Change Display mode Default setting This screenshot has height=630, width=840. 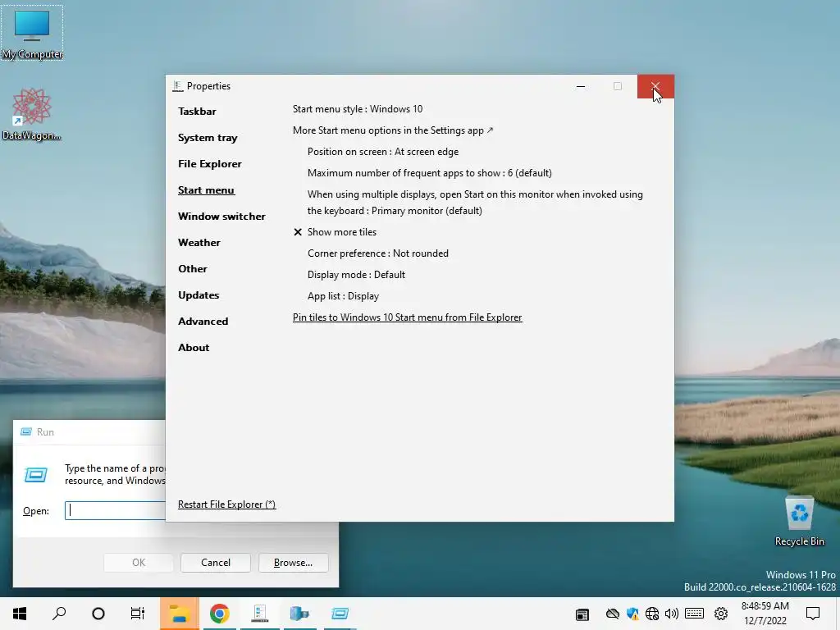pyautogui.click(x=356, y=275)
